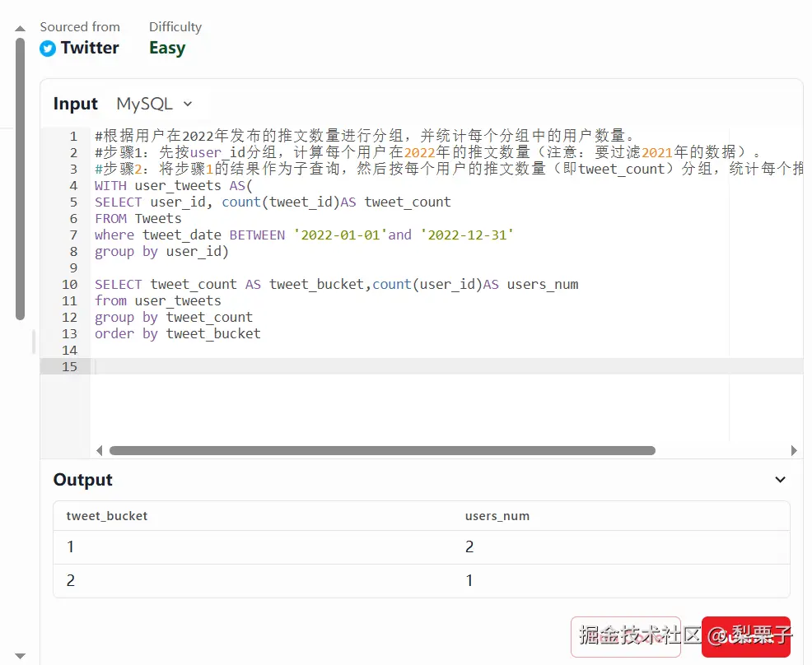Open the MySQL language dropdown

[x=155, y=104]
